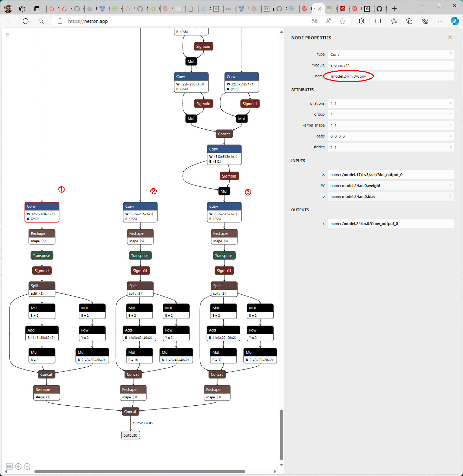Open model properties list icon

[9, 467]
